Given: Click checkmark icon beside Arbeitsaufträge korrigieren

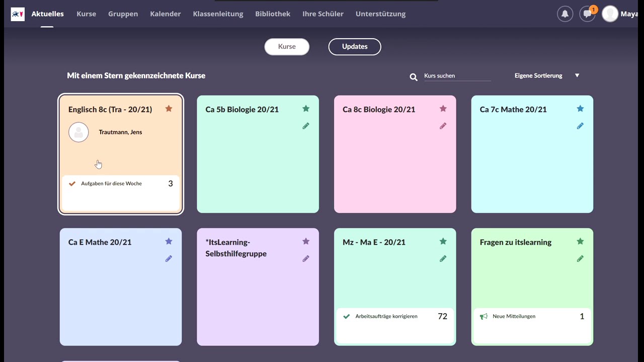Looking at the screenshot, I should [x=346, y=316].
